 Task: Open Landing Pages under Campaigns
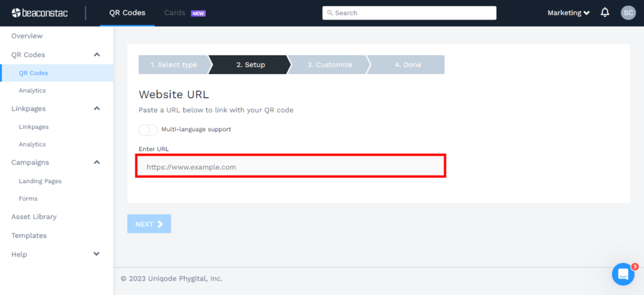tap(40, 181)
